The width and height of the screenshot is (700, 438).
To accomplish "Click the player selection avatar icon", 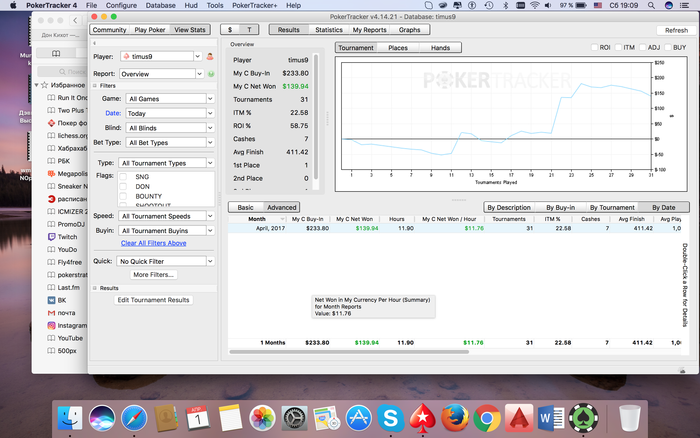I will 210,57.
